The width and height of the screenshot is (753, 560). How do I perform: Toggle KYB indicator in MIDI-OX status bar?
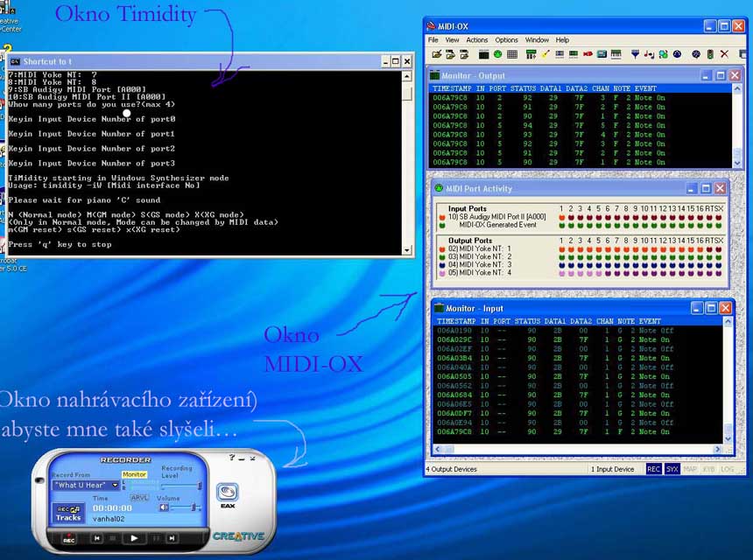pos(709,469)
